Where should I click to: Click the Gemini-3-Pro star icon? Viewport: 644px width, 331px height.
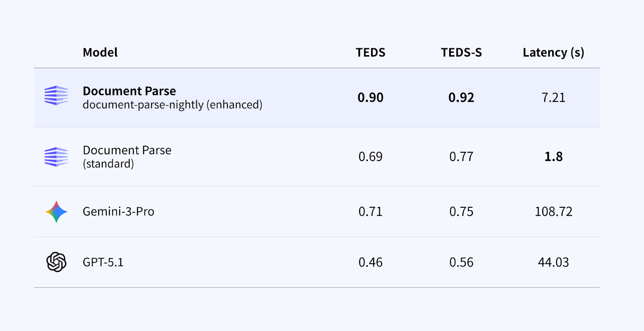56,212
